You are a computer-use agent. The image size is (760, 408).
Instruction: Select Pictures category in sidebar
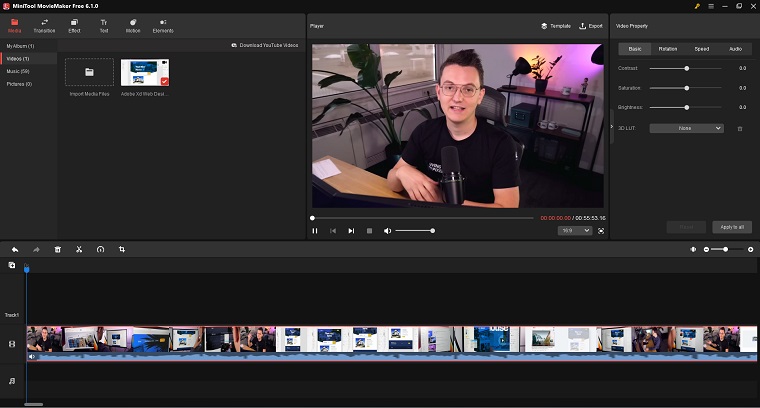click(19, 84)
